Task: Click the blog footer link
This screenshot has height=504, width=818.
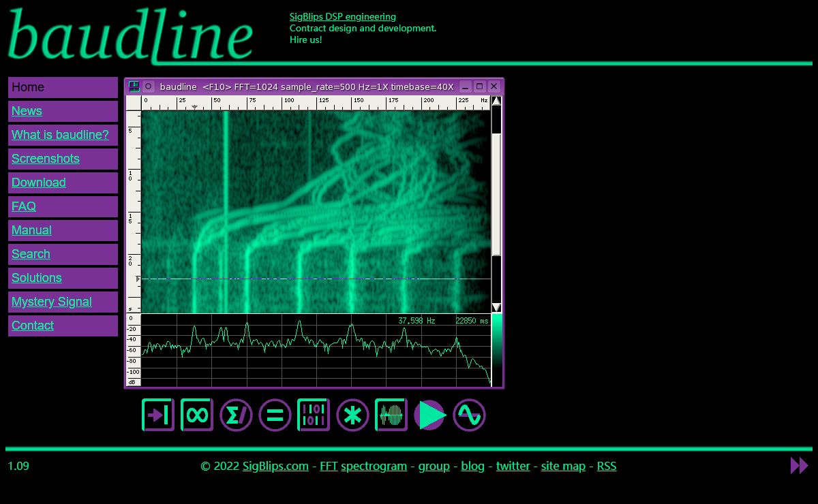Action: pyautogui.click(x=472, y=466)
